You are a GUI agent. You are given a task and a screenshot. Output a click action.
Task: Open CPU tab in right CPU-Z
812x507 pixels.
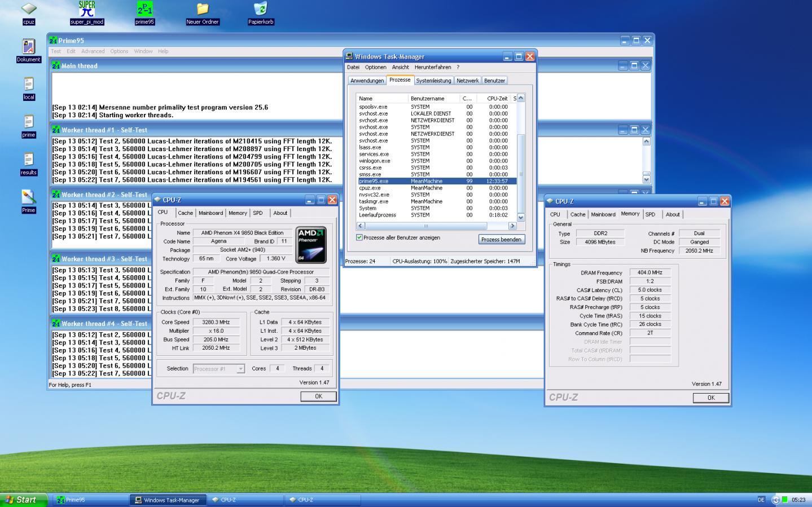555,214
